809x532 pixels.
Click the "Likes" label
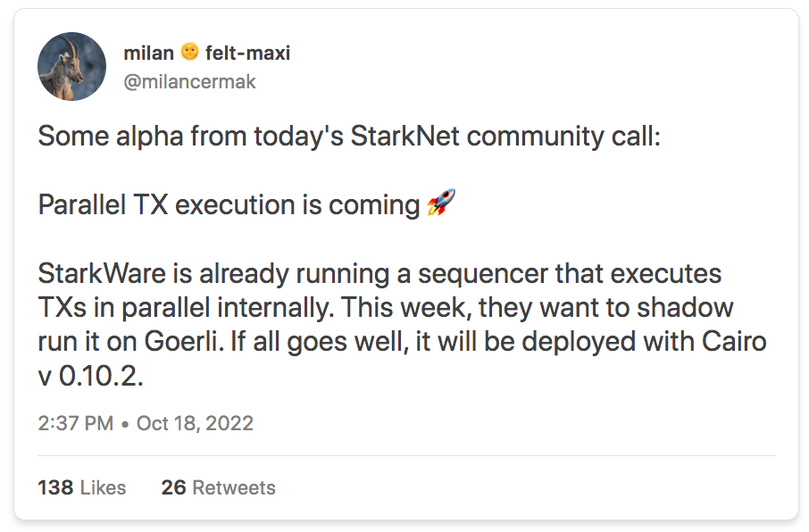103,487
